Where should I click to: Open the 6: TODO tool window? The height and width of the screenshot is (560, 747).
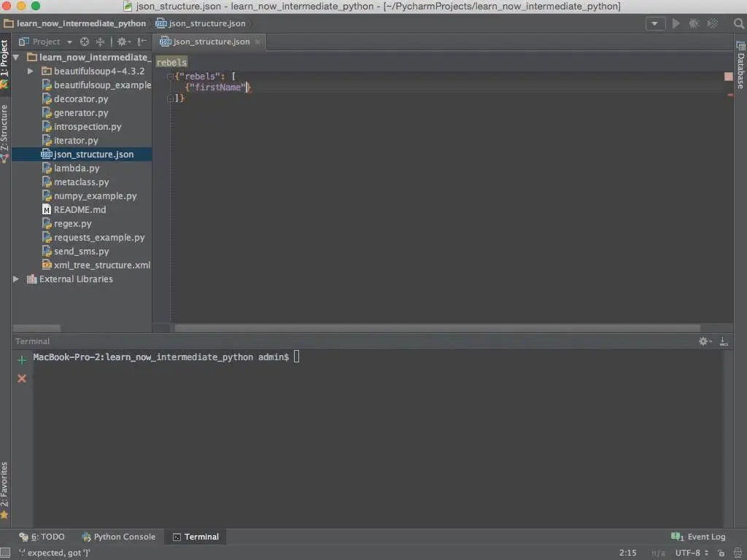[x=42, y=537]
